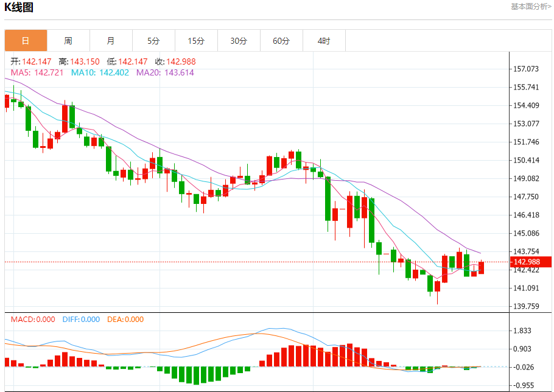Click the 1.833 MACD axis label

tap(522, 331)
